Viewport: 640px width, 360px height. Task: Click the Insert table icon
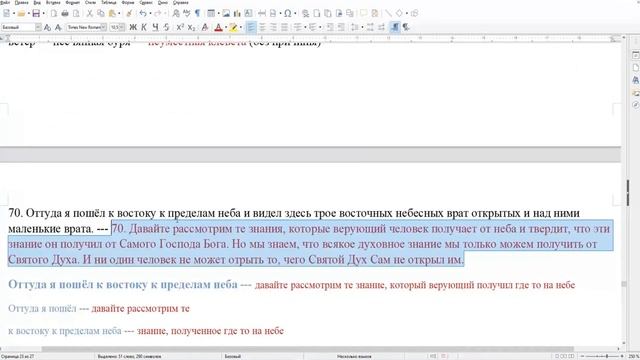coord(211,13)
